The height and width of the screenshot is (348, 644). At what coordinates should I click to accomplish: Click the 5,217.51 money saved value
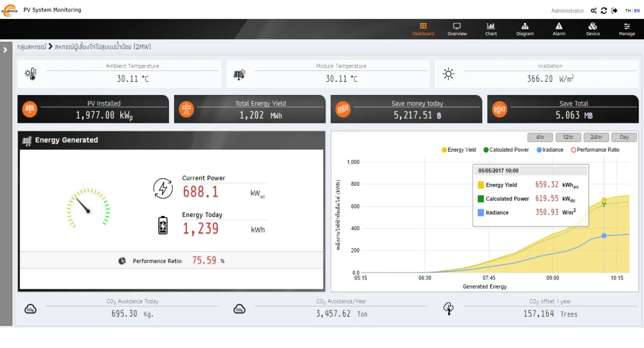click(417, 115)
